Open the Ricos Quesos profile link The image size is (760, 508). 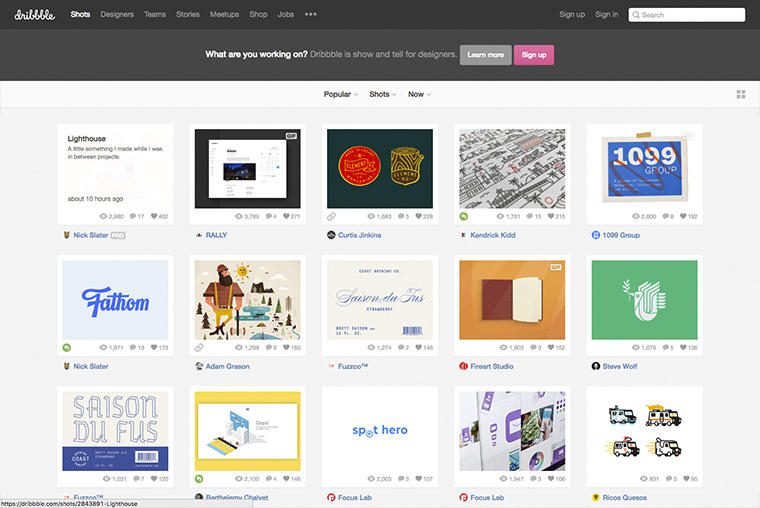click(x=624, y=497)
